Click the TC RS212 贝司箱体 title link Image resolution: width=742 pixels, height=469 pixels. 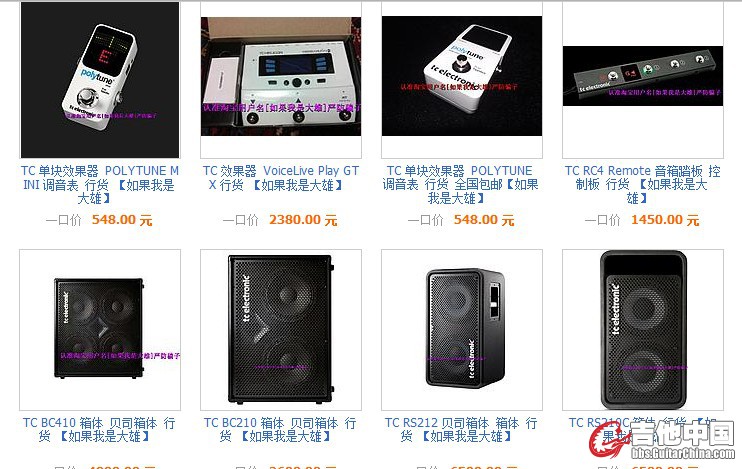point(461,430)
